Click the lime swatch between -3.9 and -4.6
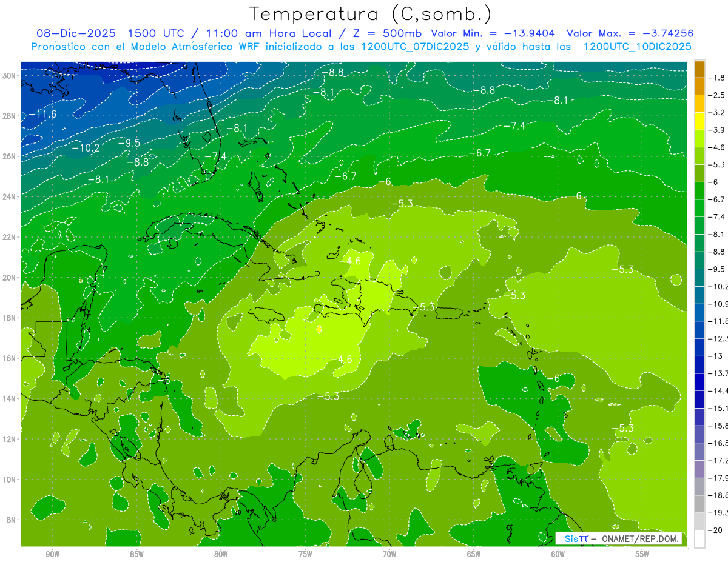 coord(699,139)
